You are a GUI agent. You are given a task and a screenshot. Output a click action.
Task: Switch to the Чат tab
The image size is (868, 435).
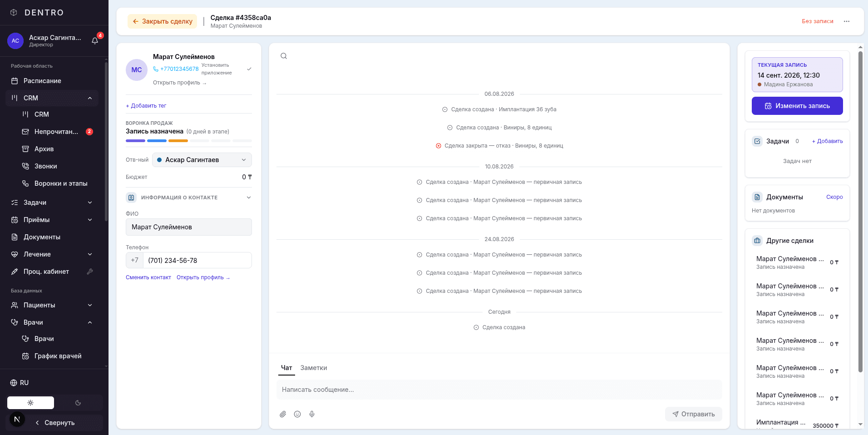pos(286,368)
